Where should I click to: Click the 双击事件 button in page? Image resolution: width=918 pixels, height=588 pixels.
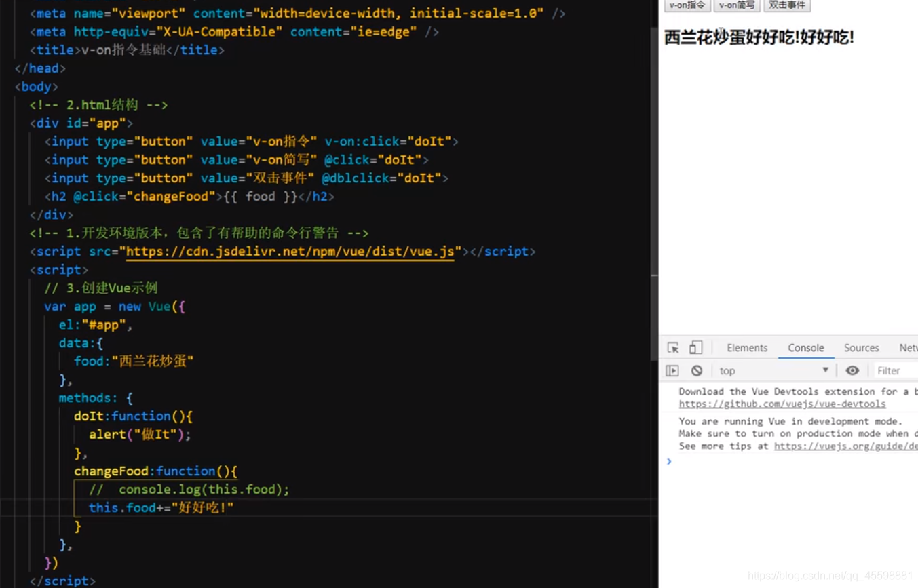pyautogui.click(x=787, y=5)
